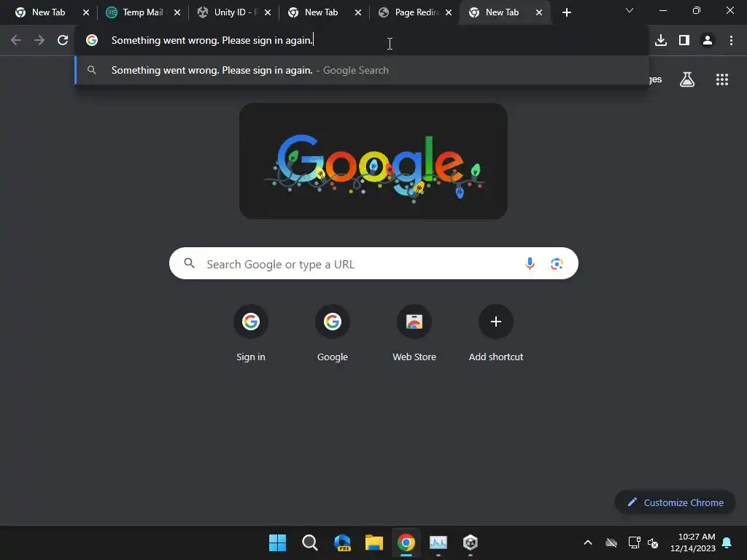
Task: Open Customize Chrome button
Action: 675,502
